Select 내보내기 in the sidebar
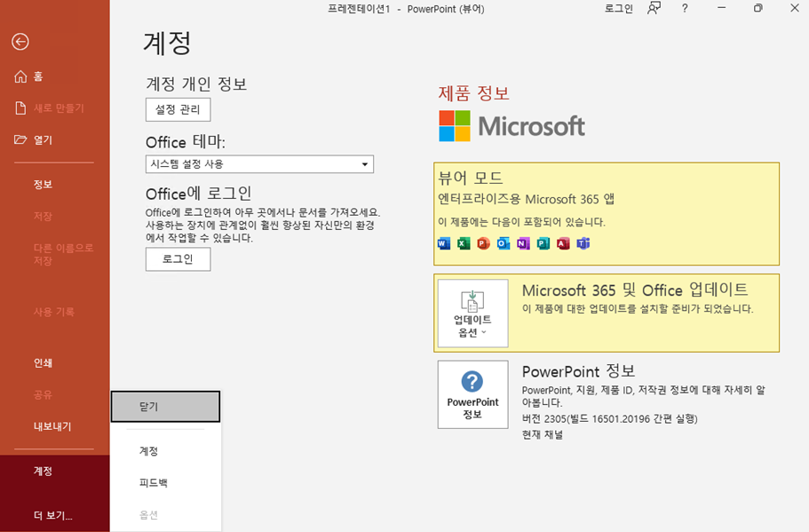This screenshot has width=809, height=532. (x=52, y=426)
